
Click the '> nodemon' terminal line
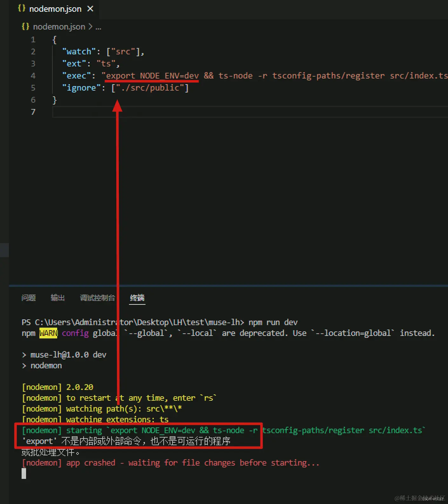[42, 365]
